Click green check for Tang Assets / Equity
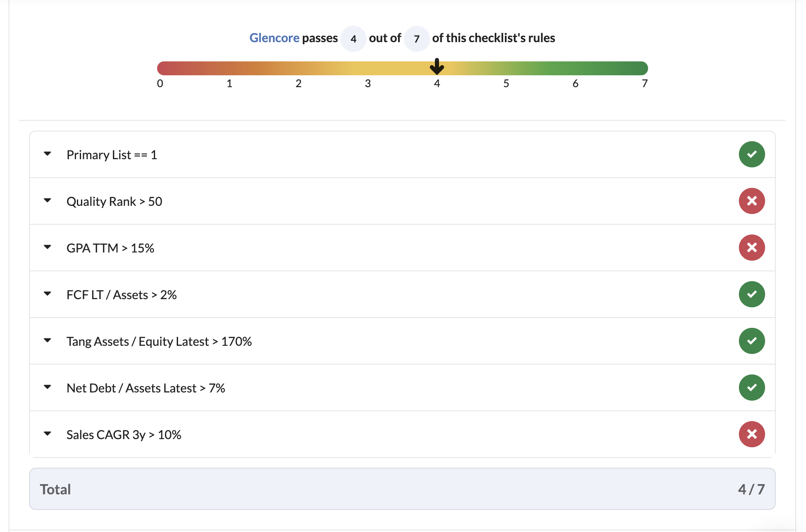 point(752,341)
